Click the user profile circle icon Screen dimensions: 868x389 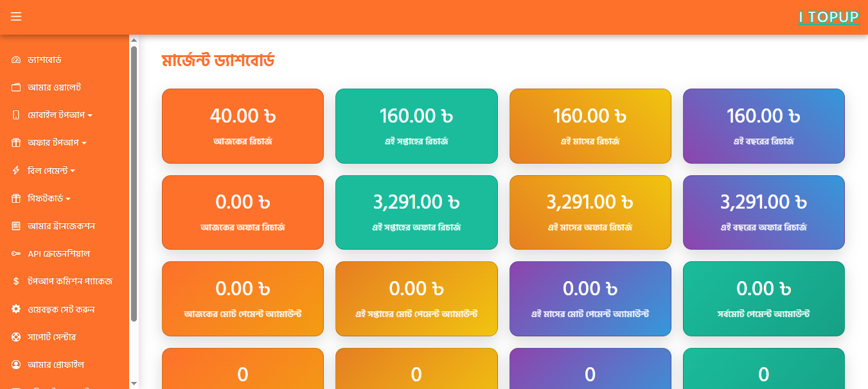(16, 365)
